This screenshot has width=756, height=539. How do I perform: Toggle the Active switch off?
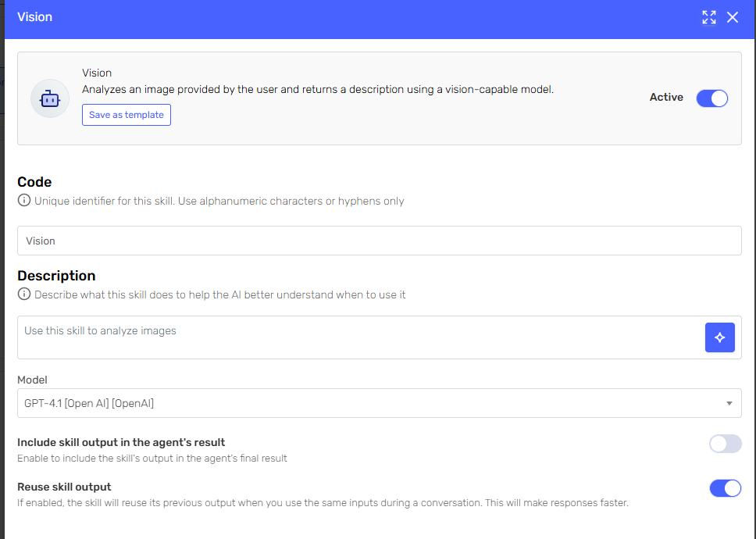click(711, 98)
